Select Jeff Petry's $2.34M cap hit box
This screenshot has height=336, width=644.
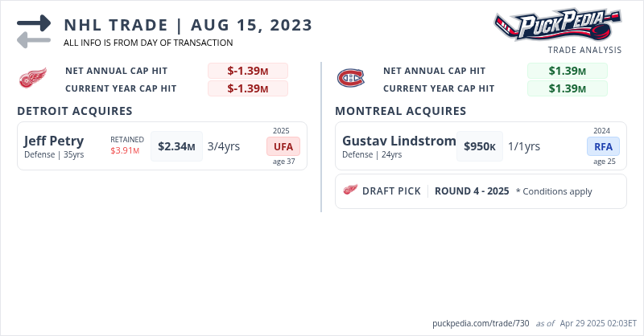coord(176,146)
